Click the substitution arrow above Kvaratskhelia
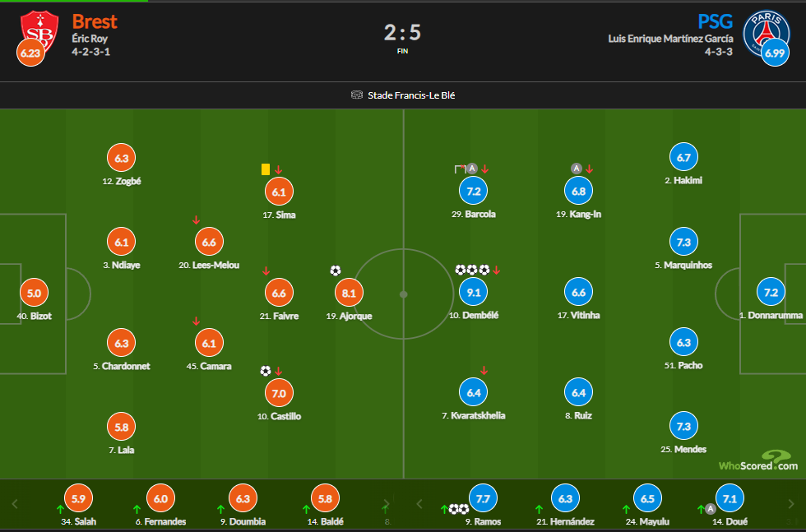 484,371
